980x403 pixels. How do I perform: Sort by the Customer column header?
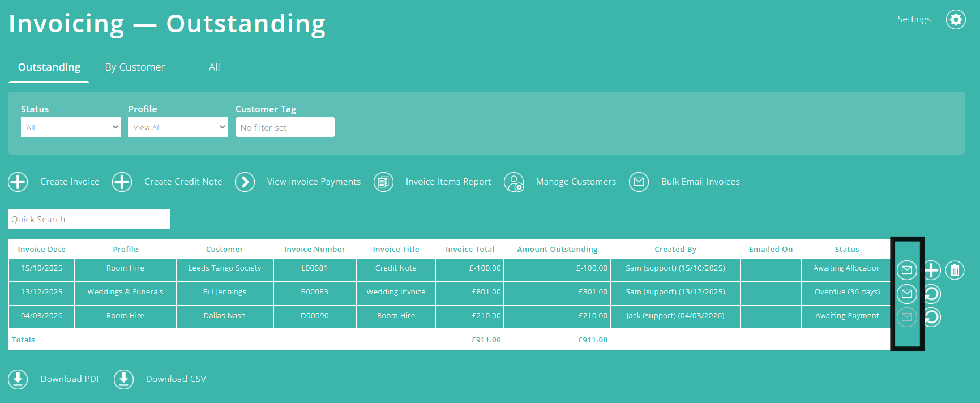click(x=224, y=250)
